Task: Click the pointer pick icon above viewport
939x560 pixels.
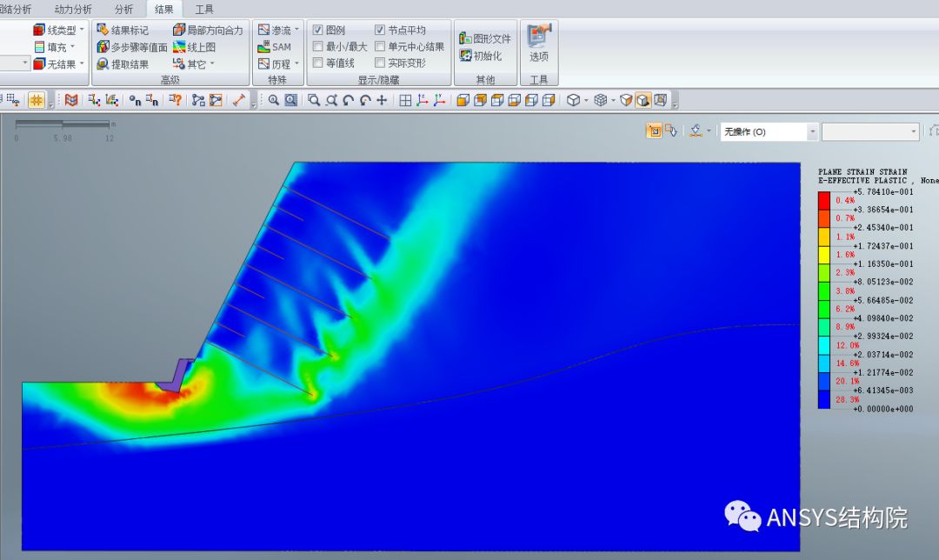Action: pos(670,130)
